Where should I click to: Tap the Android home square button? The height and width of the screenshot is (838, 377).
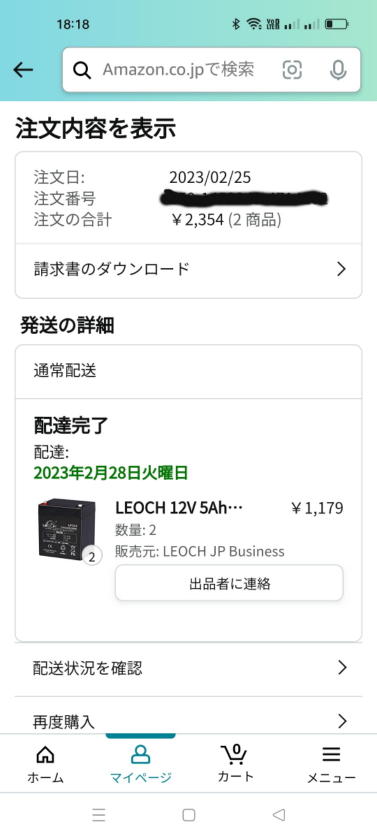click(x=188, y=814)
